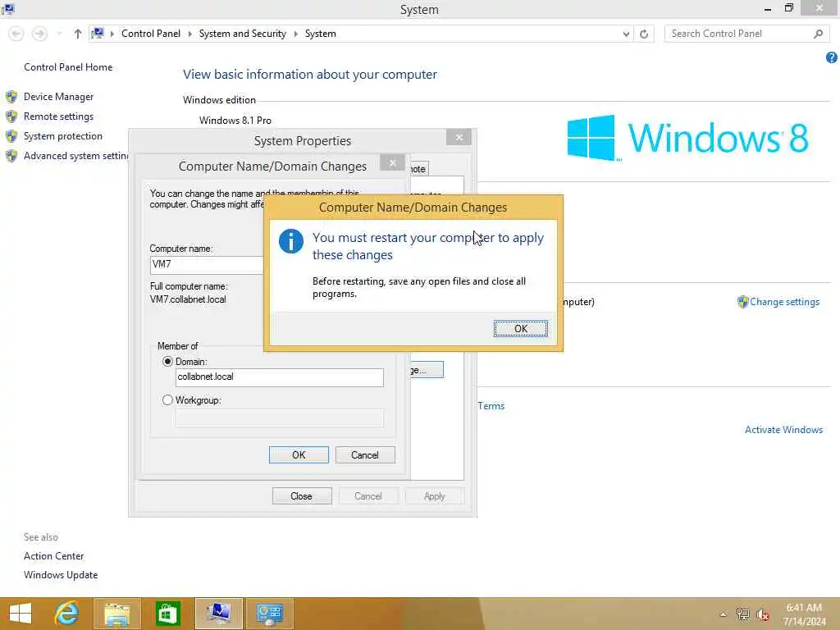The height and width of the screenshot is (630, 840).
Task: Open System protection link
Action: coord(62,136)
